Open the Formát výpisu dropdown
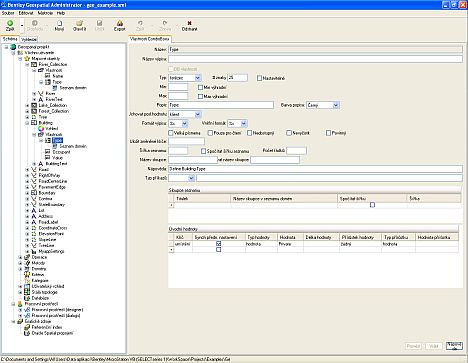 coord(185,124)
